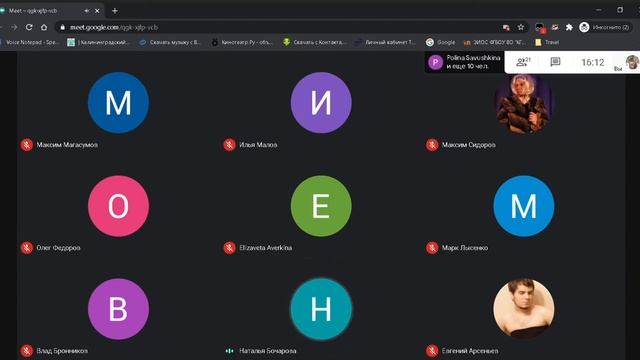Click the forward navigation arrow
This screenshot has height=360, width=640.
pos(14,27)
